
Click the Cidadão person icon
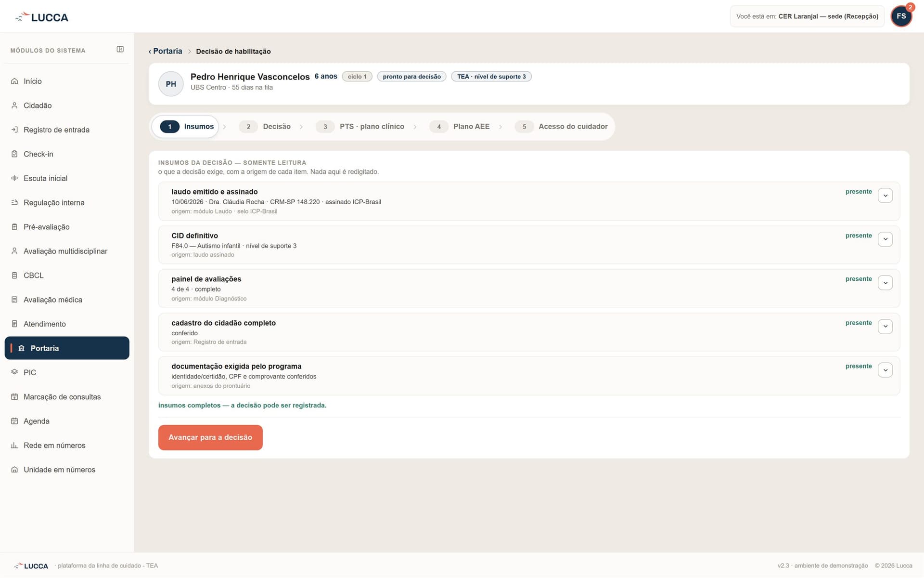click(x=14, y=105)
